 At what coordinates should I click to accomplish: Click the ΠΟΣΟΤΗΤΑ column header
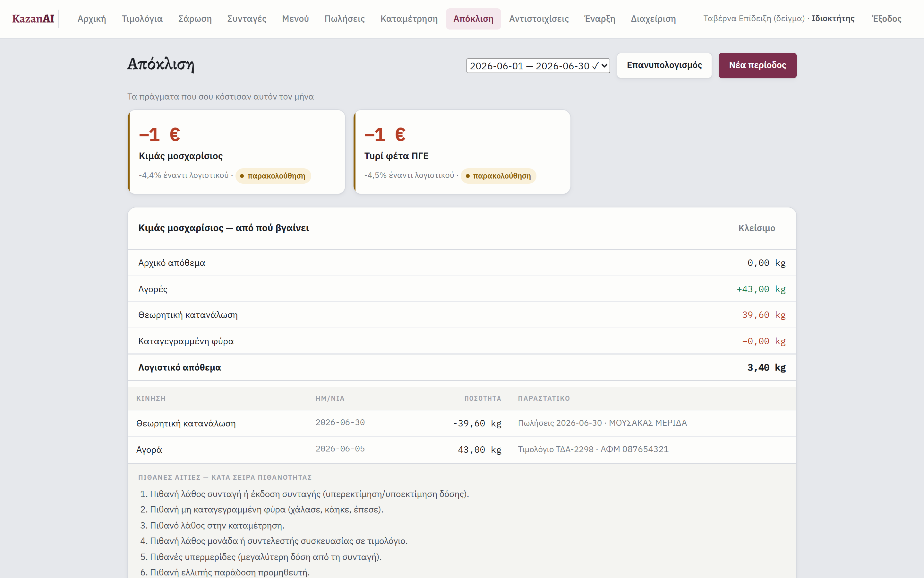click(x=483, y=398)
